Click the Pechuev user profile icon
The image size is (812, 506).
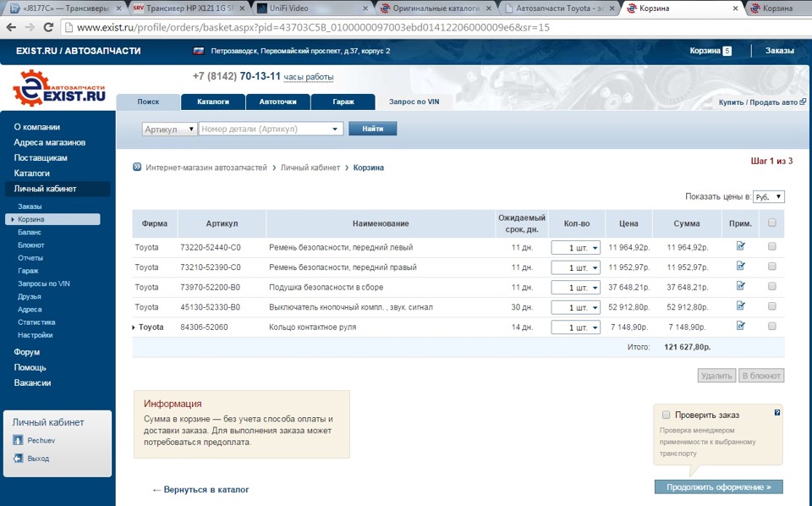(x=18, y=440)
